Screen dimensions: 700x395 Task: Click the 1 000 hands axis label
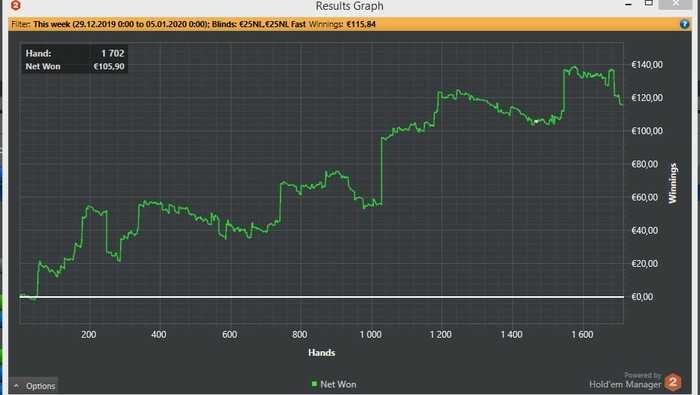click(371, 334)
